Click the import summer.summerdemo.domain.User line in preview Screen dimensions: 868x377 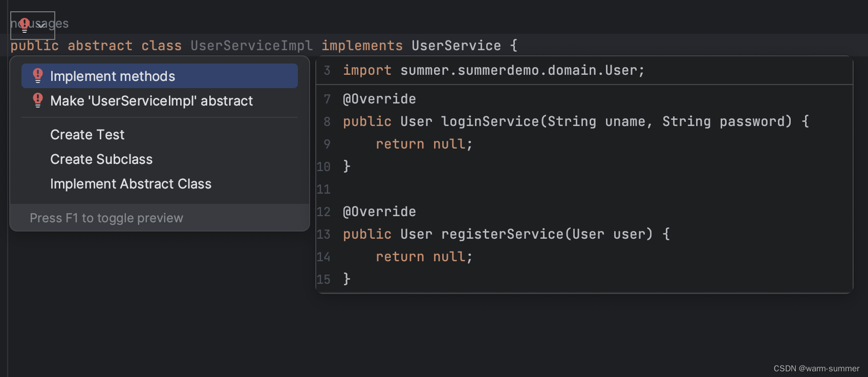(x=494, y=70)
